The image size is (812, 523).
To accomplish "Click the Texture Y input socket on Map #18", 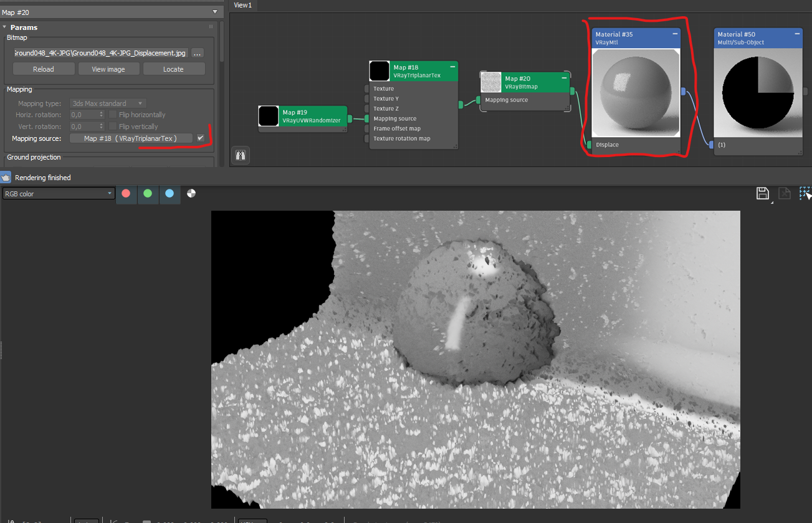I will pyautogui.click(x=367, y=98).
